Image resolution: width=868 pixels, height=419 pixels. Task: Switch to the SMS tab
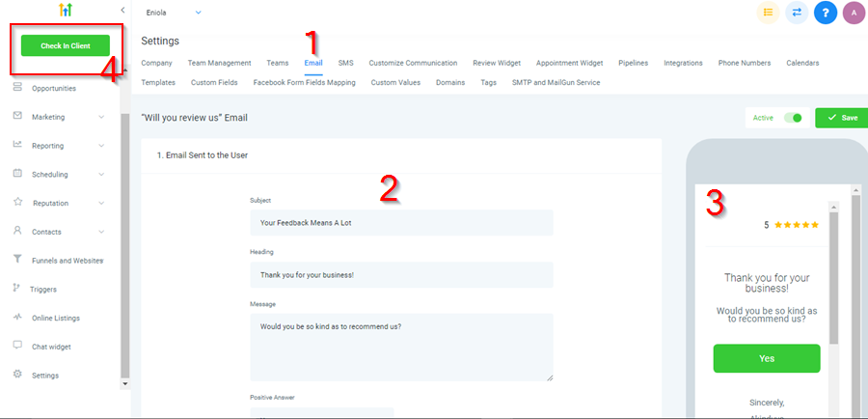345,63
